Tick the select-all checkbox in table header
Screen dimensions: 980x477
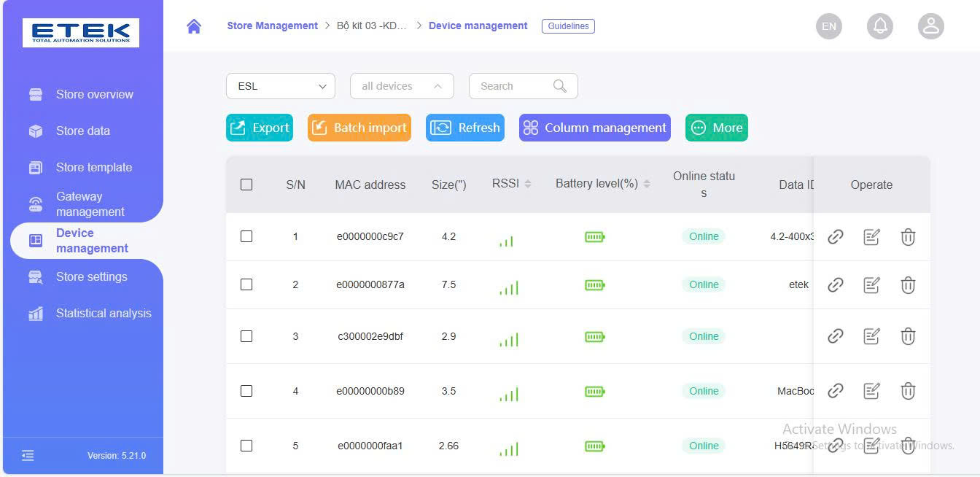pyautogui.click(x=246, y=185)
